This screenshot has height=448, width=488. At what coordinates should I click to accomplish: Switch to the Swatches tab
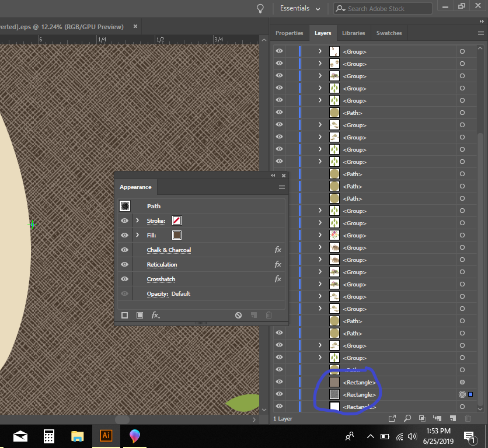pyautogui.click(x=389, y=33)
